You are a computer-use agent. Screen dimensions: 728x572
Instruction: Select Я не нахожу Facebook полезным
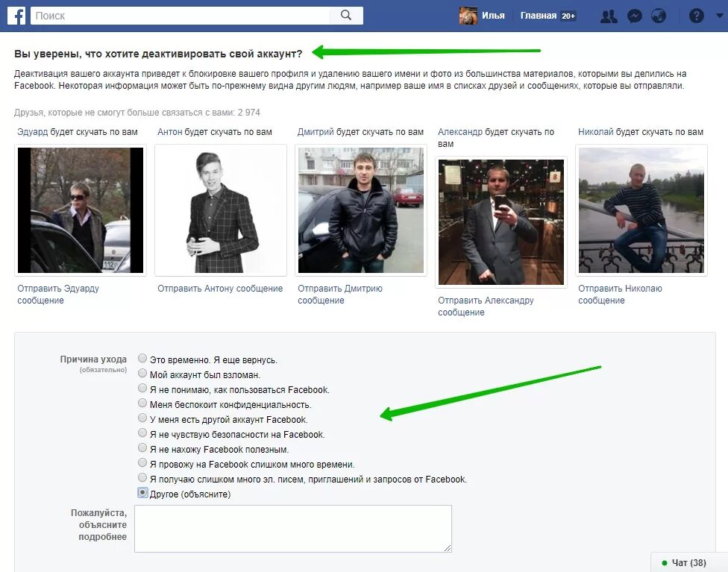click(x=142, y=447)
